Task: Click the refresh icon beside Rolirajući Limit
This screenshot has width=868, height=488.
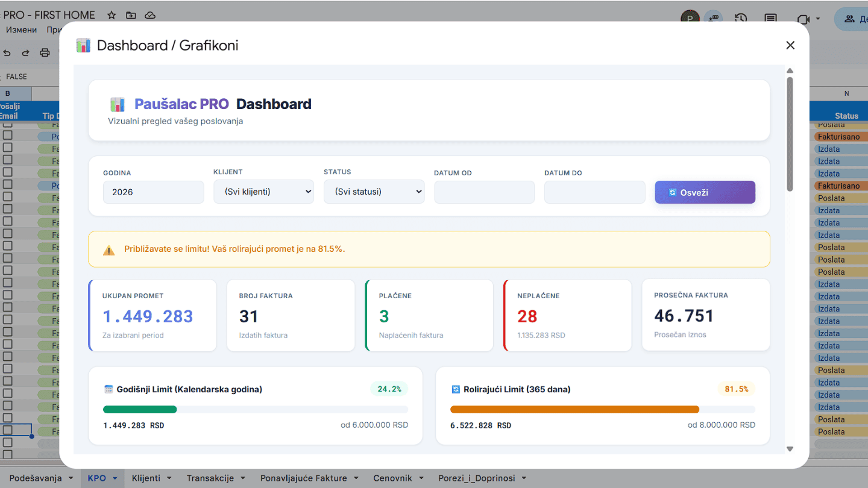Action: [456, 389]
